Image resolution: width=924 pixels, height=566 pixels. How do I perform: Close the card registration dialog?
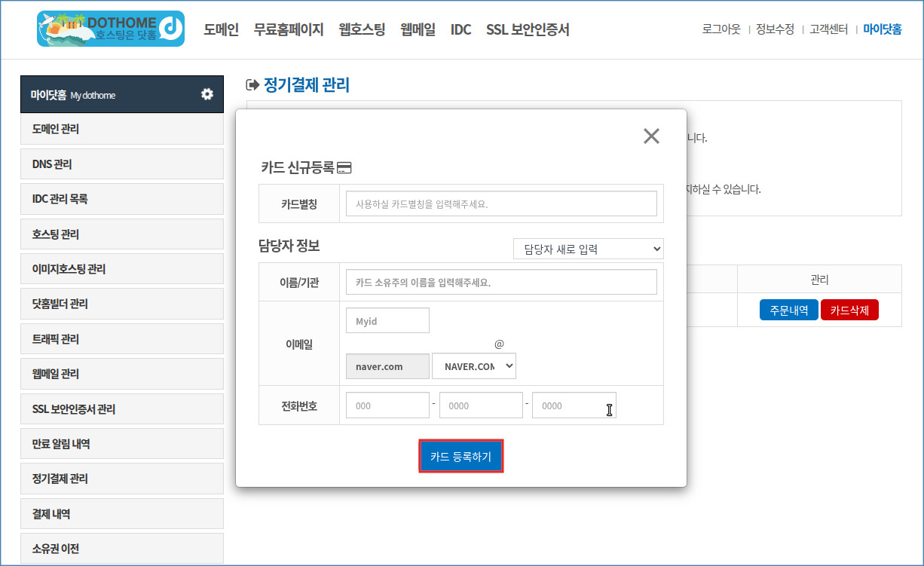651,136
